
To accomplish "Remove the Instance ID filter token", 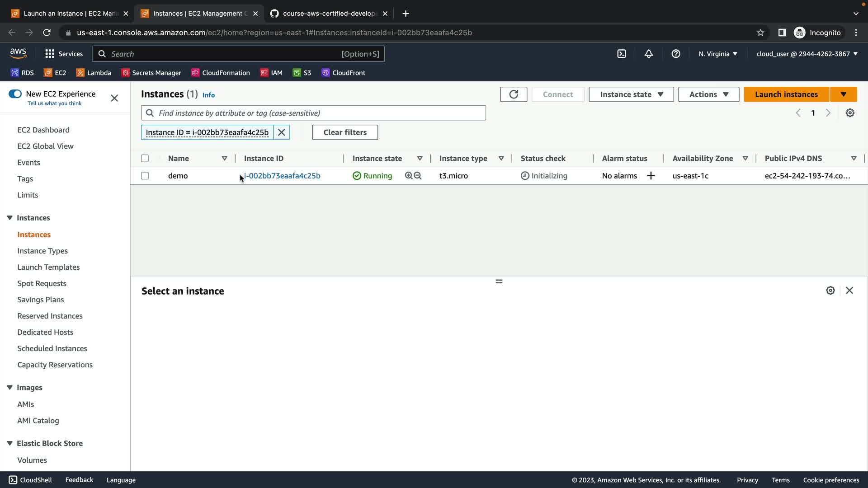I will coord(281,132).
